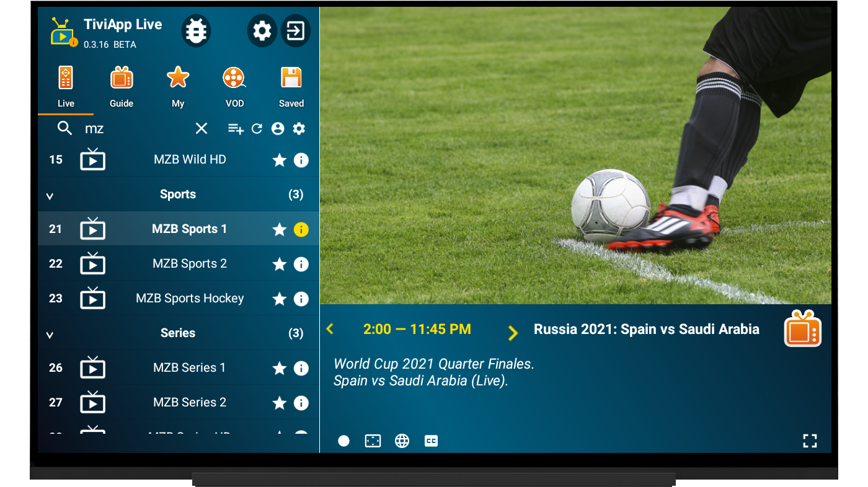Clear the search text with X
The image size is (868, 487).
click(201, 128)
